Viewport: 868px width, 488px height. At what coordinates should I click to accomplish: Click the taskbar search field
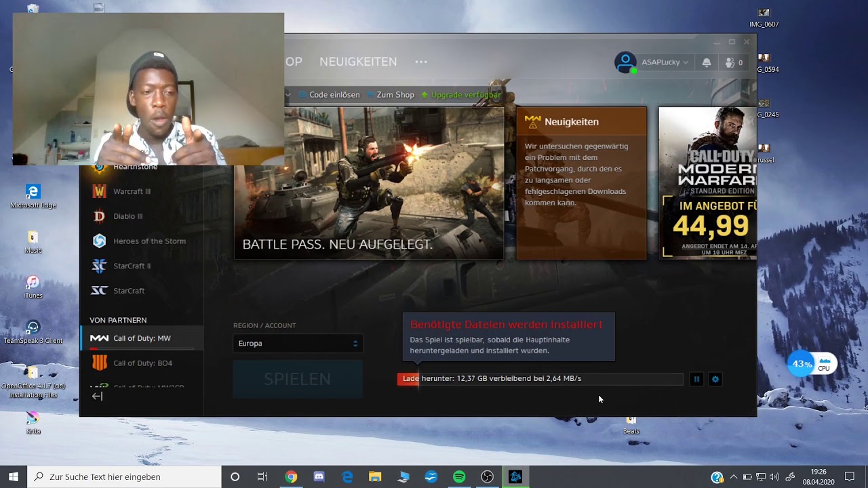[x=124, y=476]
